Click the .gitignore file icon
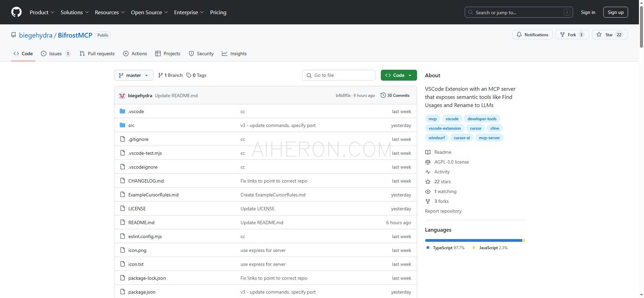The height and width of the screenshot is (298, 644). [122, 139]
